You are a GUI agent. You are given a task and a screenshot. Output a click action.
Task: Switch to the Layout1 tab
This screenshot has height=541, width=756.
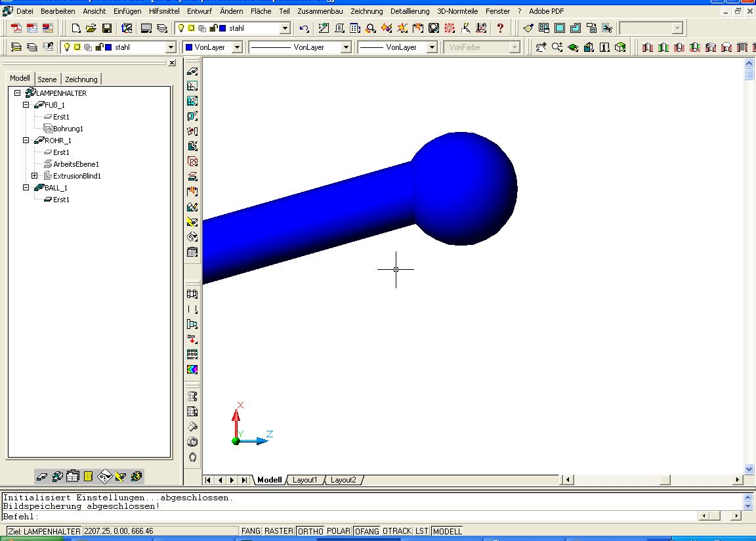click(x=304, y=480)
